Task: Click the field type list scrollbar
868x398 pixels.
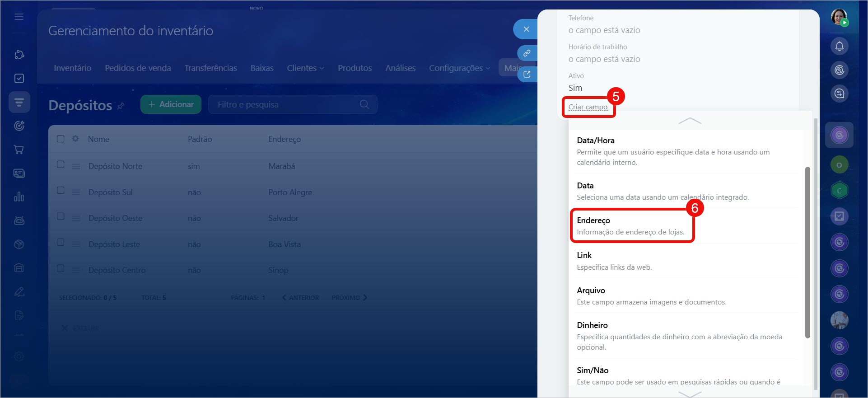Action: [x=807, y=252]
